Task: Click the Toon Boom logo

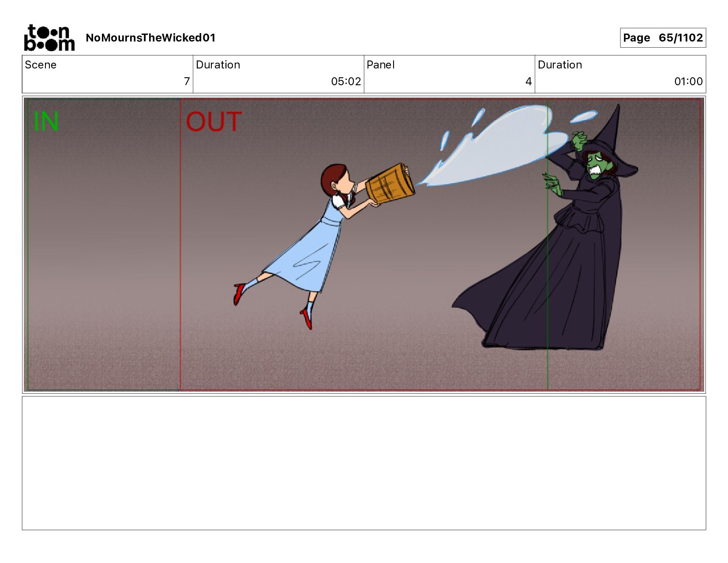Action: (x=49, y=38)
